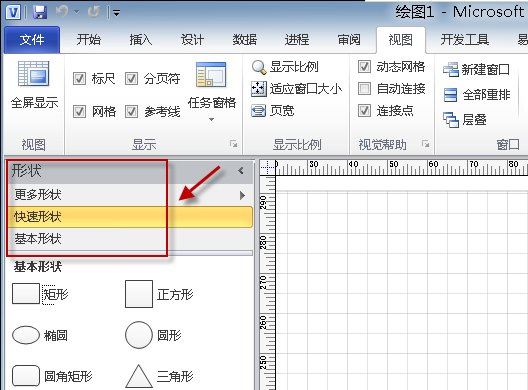Image resolution: width=528 pixels, height=390 pixels.
Task: Enable the 自动连接 checkbox
Action: pyautogui.click(x=364, y=89)
